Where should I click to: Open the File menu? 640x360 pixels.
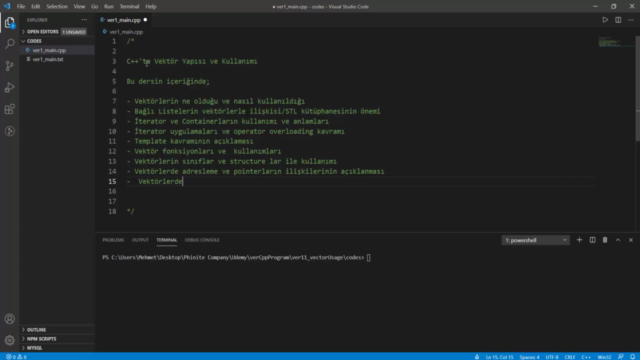(x=21, y=7)
